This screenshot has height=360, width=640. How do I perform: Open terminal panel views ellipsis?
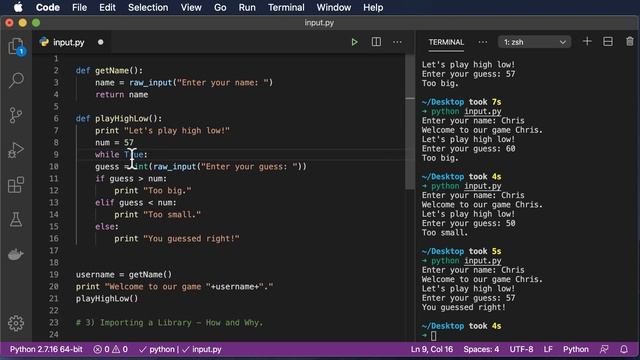(482, 42)
